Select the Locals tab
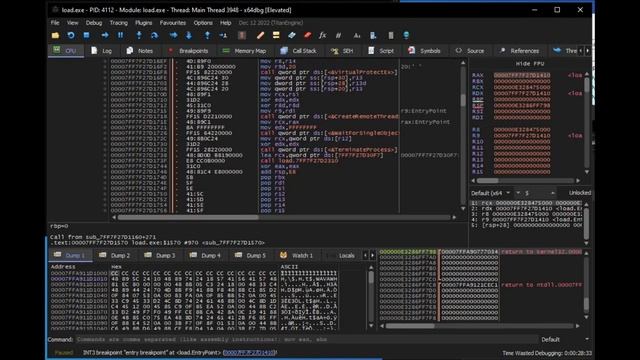The height and width of the screenshot is (360, 640). click(342, 256)
